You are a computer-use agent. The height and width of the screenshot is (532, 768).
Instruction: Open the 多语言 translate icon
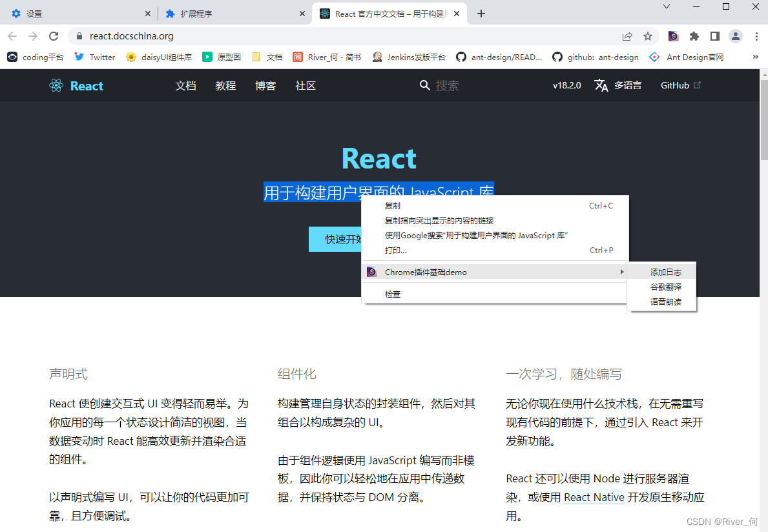pos(601,85)
